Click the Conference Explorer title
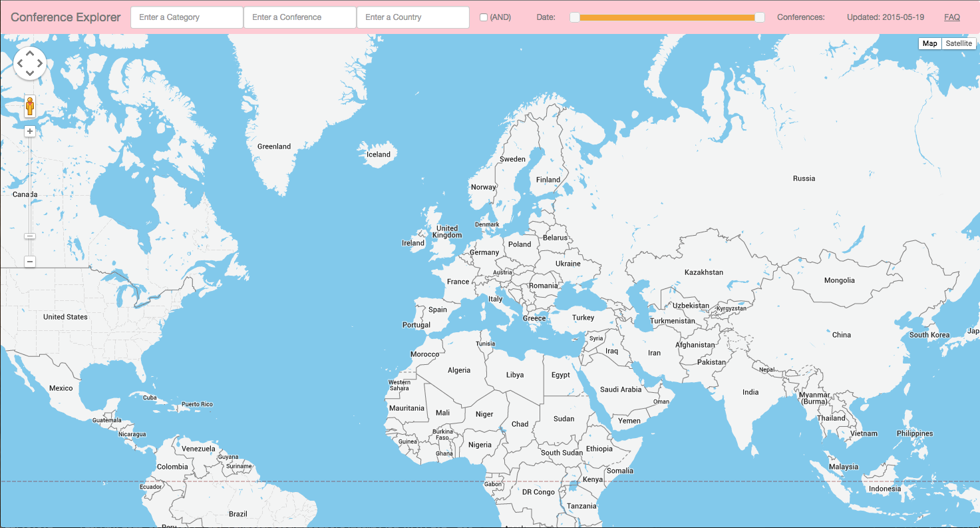 coord(66,17)
